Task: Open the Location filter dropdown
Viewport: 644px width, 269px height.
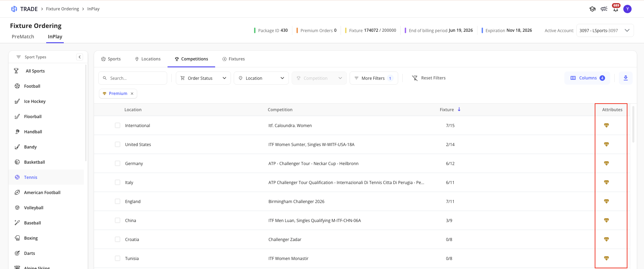Action: (261, 78)
